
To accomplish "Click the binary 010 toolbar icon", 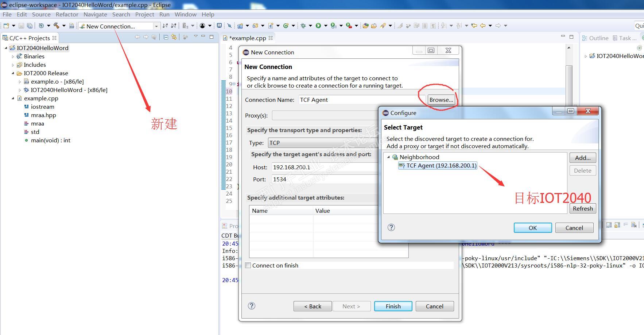I will tap(71, 26).
